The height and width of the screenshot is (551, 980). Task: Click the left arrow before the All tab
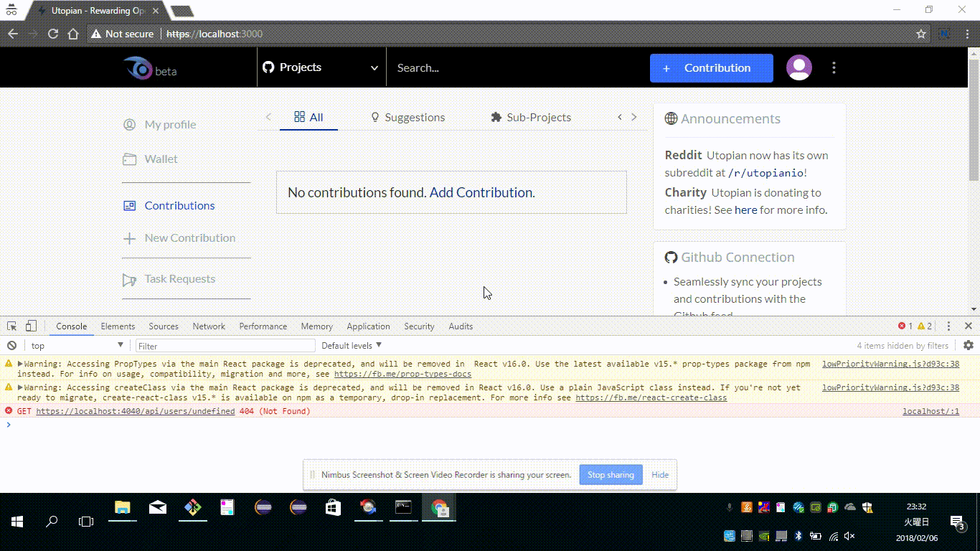pos(268,117)
